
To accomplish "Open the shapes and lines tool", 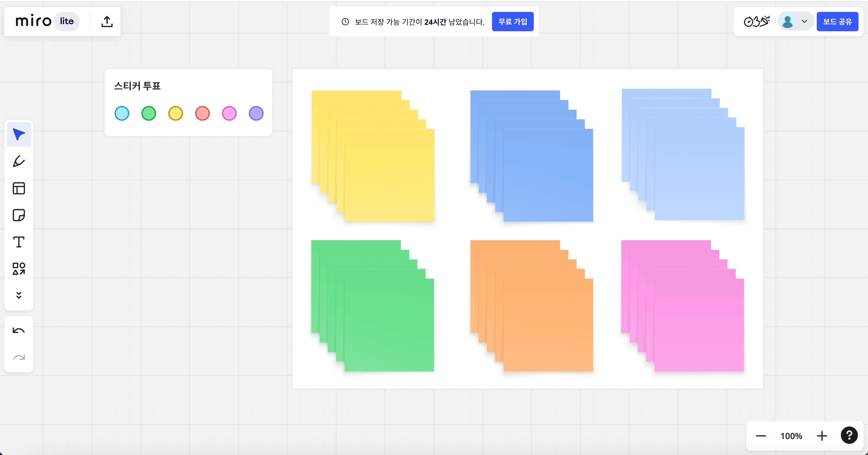I will 19,269.
